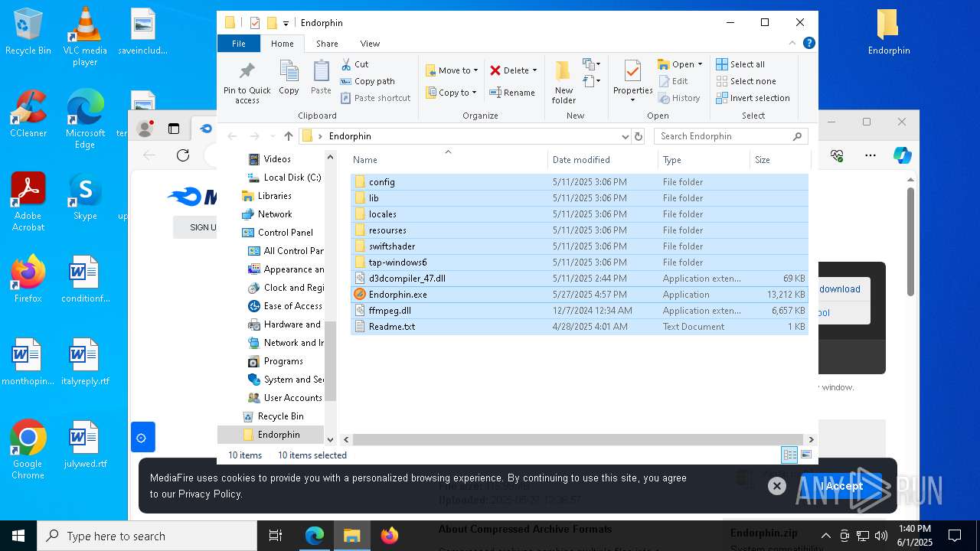Viewport: 980px width, 551px height.
Task: Open Windows Start menu
Action: pyautogui.click(x=18, y=536)
